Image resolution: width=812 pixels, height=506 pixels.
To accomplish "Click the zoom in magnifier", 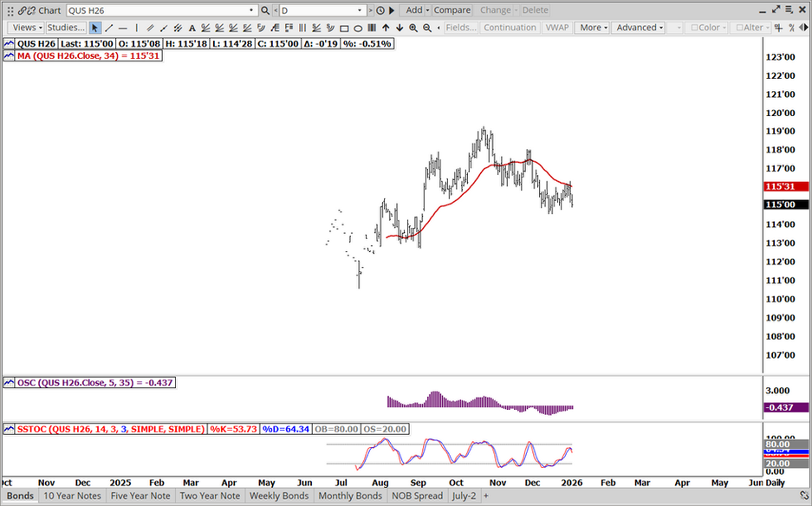I will [x=413, y=28].
